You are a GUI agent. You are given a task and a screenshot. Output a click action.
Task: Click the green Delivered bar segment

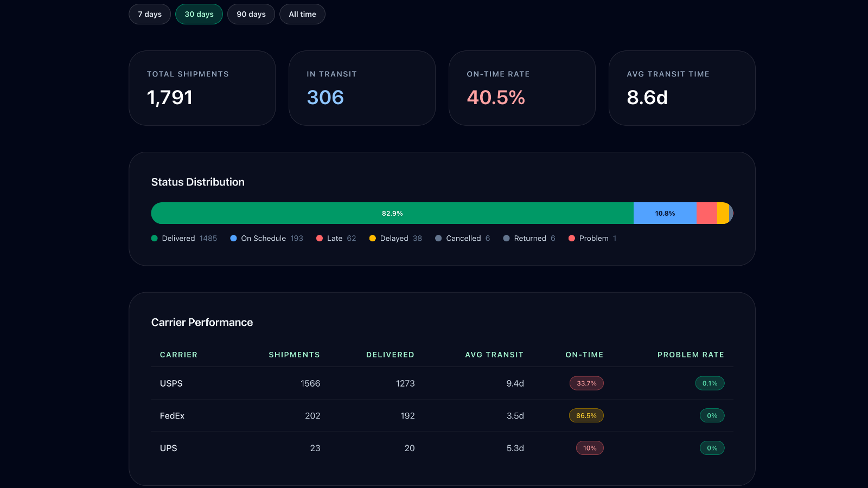coord(392,213)
